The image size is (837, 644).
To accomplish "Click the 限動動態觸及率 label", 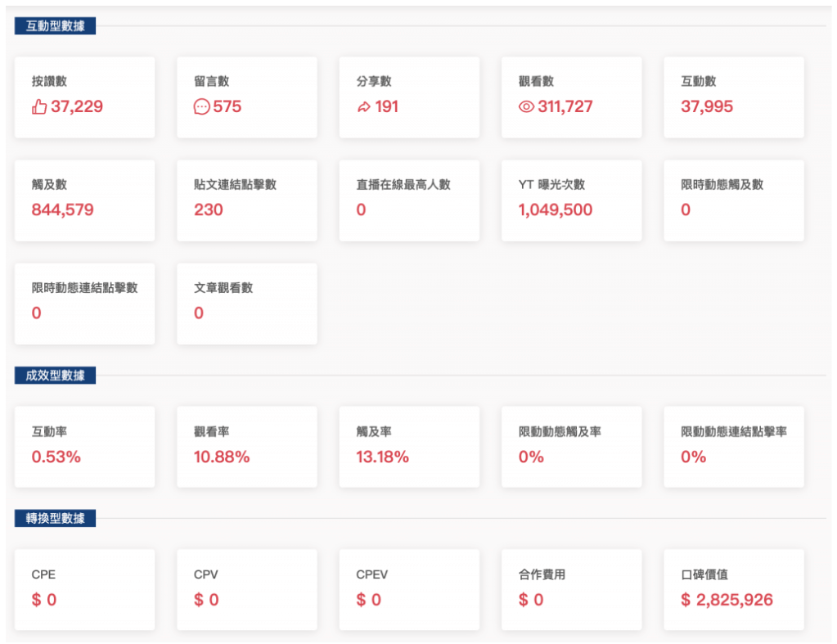I will pos(560,431).
